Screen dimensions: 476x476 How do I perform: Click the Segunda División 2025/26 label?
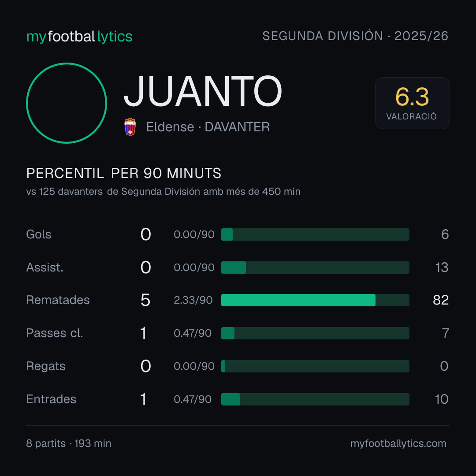tap(355, 36)
